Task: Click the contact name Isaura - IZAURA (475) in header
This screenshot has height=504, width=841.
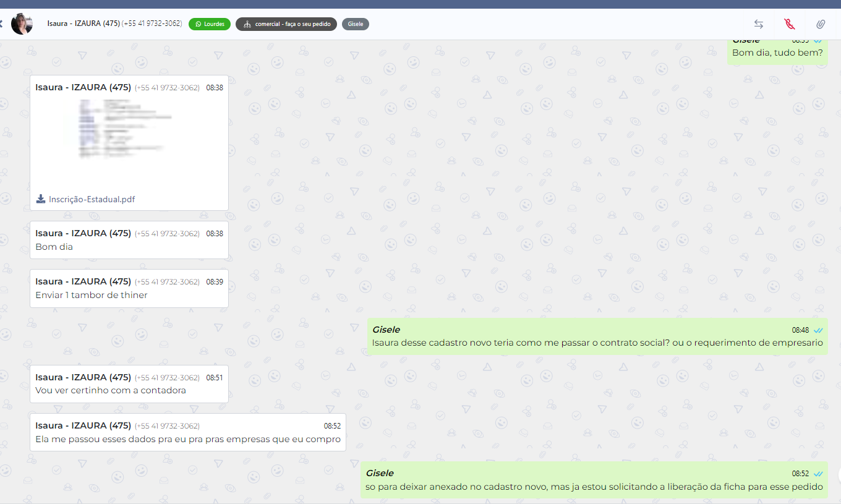Action: (x=83, y=23)
